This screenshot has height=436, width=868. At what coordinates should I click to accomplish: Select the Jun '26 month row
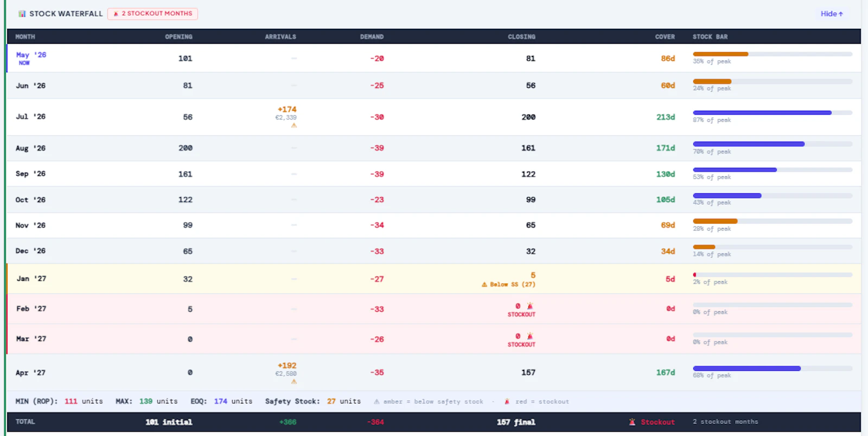coord(433,85)
